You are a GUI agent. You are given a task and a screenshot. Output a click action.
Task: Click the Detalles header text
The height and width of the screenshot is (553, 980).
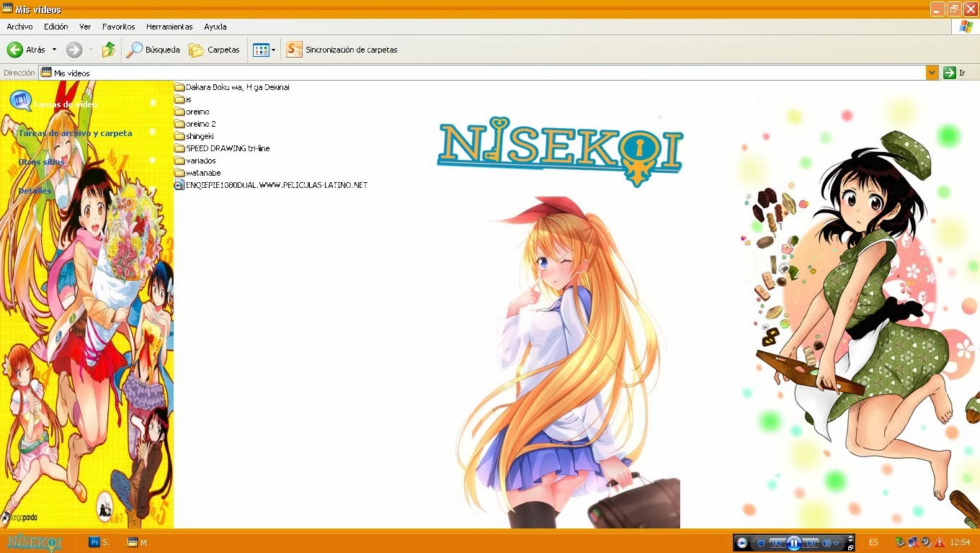(x=35, y=191)
